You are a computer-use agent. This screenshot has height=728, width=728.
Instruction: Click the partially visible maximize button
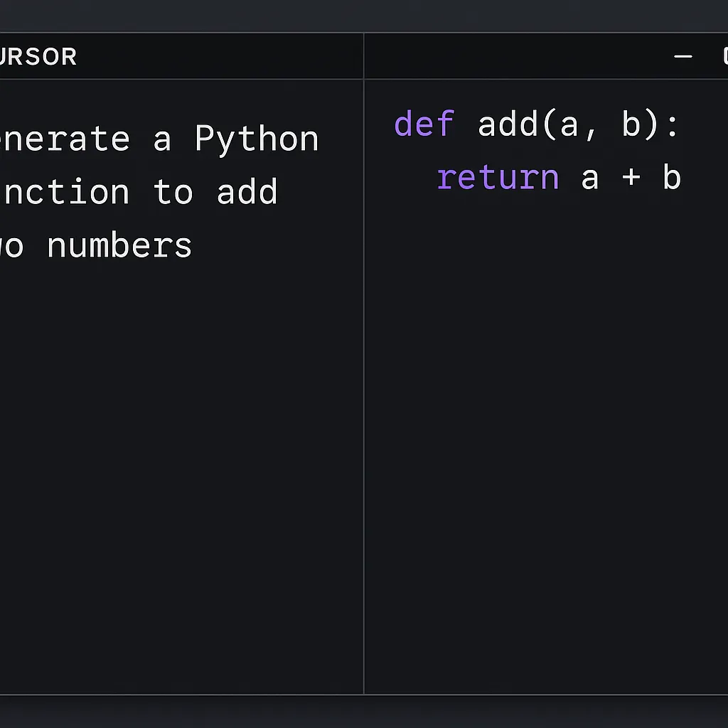click(x=724, y=56)
